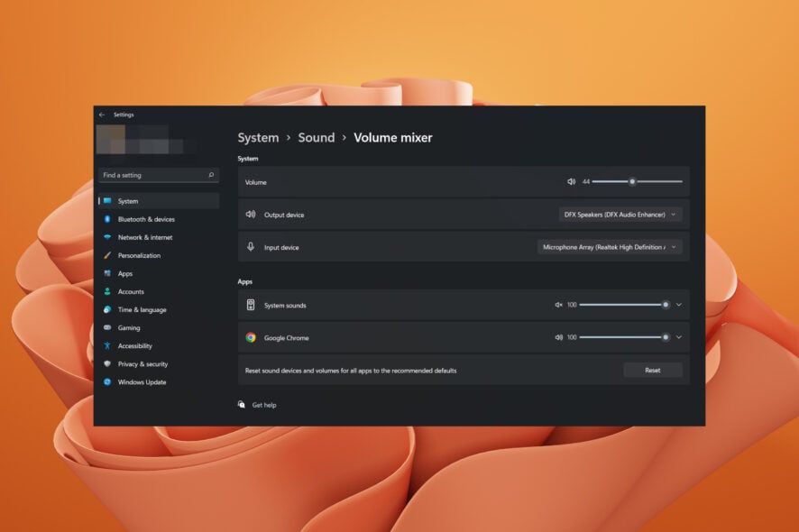Click the Google Chrome volume slider
Image resolution: width=799 pixels, height=532 pixels.
625,337
